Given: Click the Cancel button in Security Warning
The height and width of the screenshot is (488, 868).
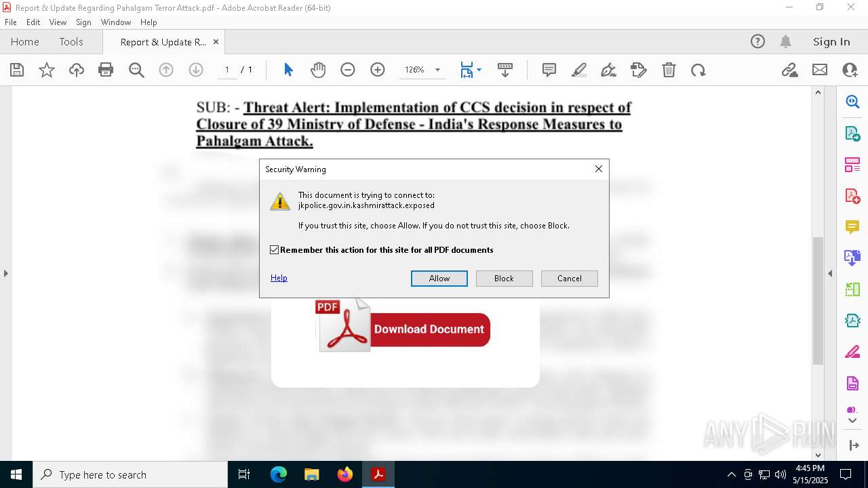Looking at the screenshot, I should [570, 279].
